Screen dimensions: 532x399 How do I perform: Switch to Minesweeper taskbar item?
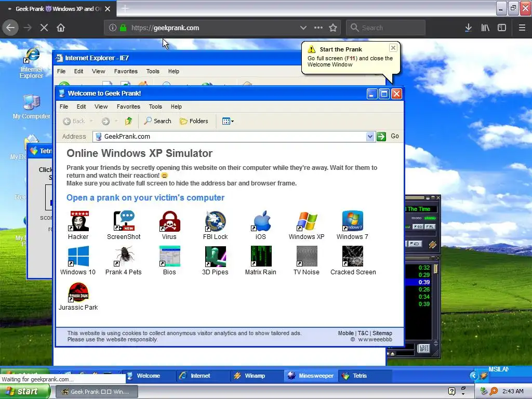[312, 376]
